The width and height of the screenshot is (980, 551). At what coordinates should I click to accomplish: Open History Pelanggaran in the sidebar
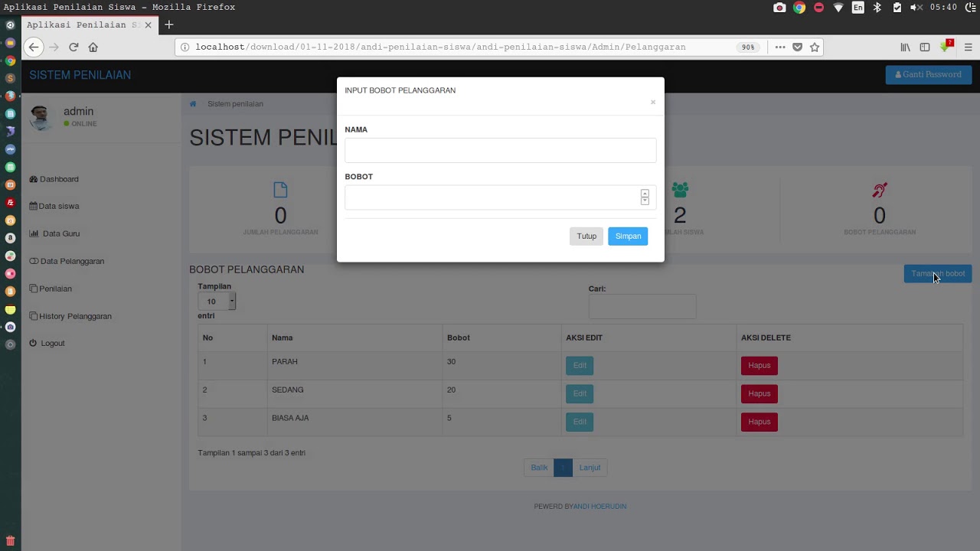coord(70,316)
